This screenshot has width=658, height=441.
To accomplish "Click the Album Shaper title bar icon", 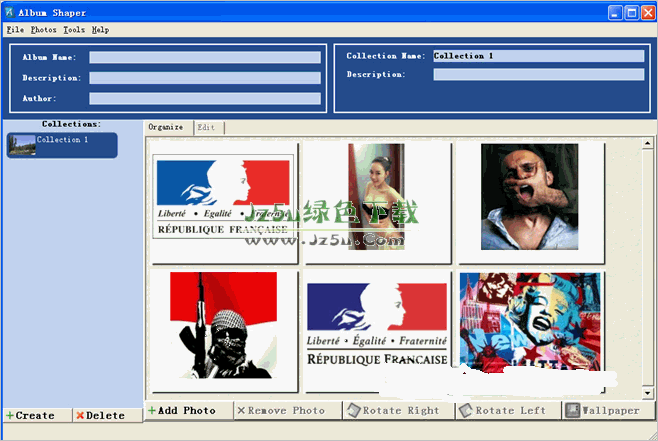I will point(9,12).
